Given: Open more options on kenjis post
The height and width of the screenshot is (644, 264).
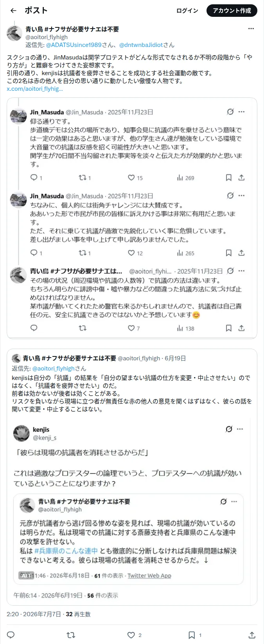Looking at the screenshot, I should pos(240,429).
